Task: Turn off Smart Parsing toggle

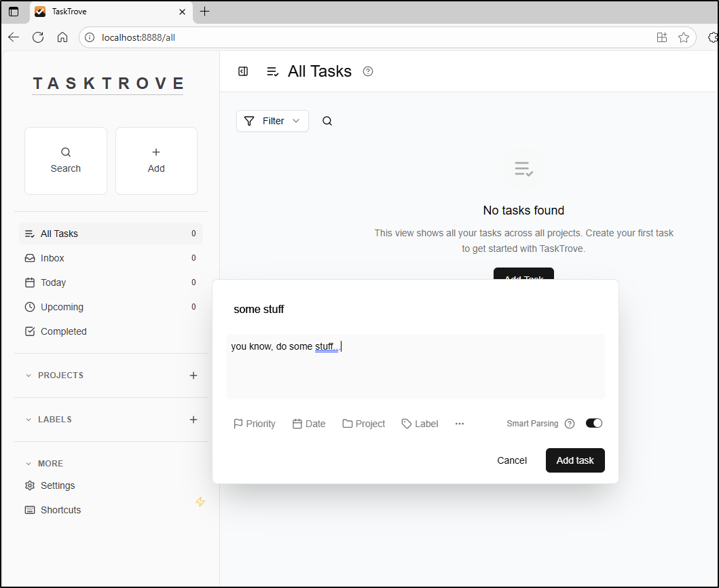Action: point(594,423)
